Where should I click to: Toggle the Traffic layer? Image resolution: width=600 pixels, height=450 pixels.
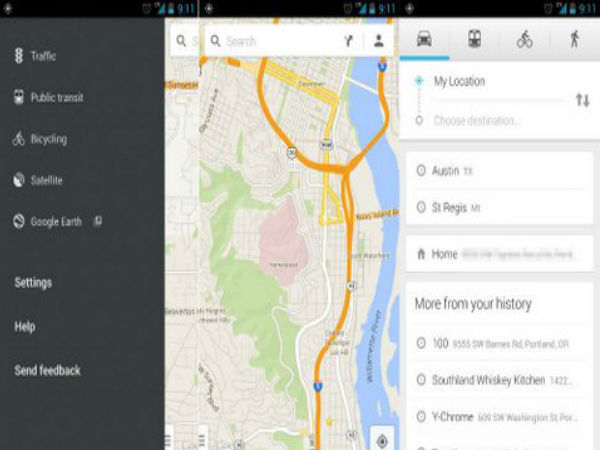[43, 56]
